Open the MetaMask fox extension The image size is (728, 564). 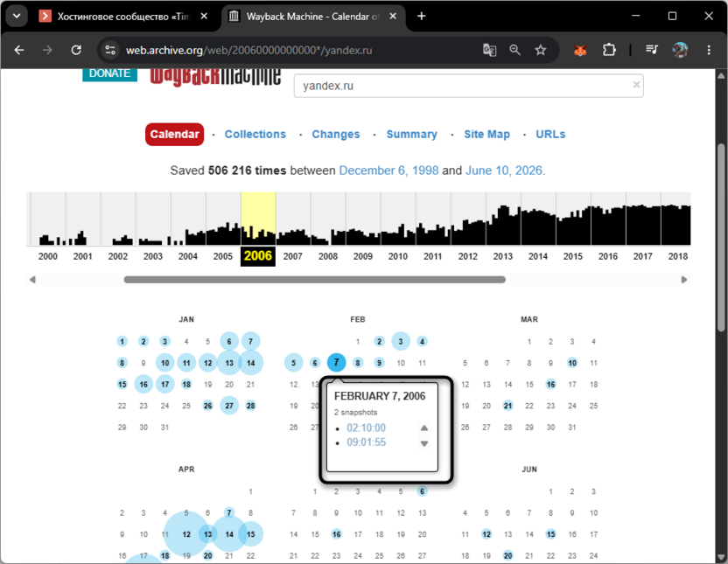(580, 50)
